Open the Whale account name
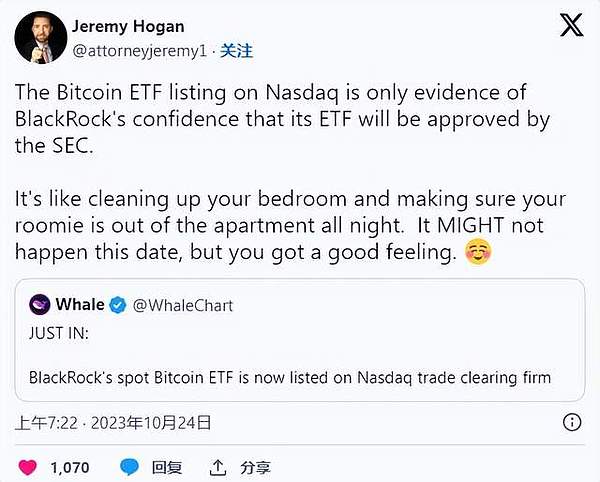The width and height of the screenshot is (600, 482). point(80,305)
